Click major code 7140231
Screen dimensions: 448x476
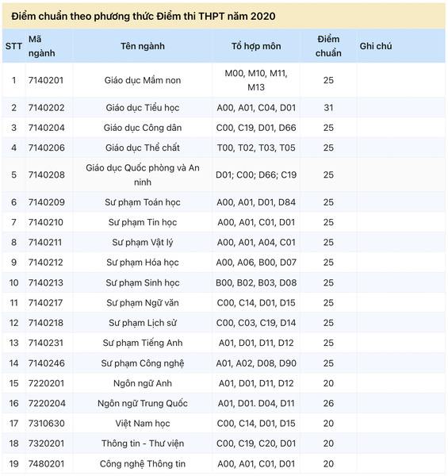pyautogui.click(x=46, y=343)
